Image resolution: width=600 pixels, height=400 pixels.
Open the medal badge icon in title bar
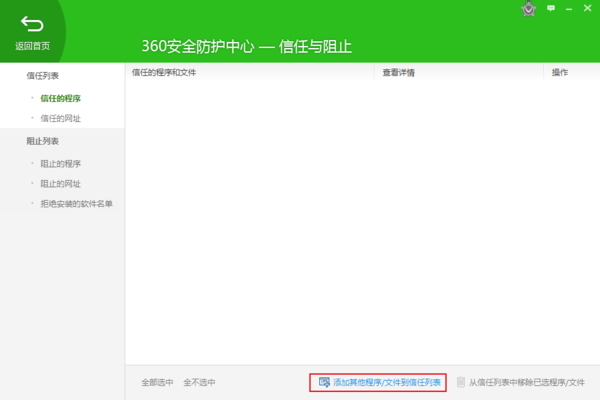(x=529, y=9)
